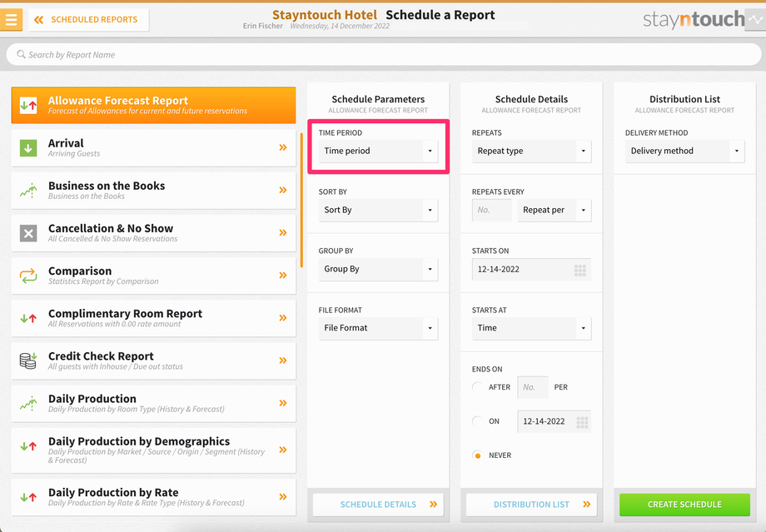766x532 pixels.
Task: Click the Allowance Forecast Report icon
Action: 28,105
